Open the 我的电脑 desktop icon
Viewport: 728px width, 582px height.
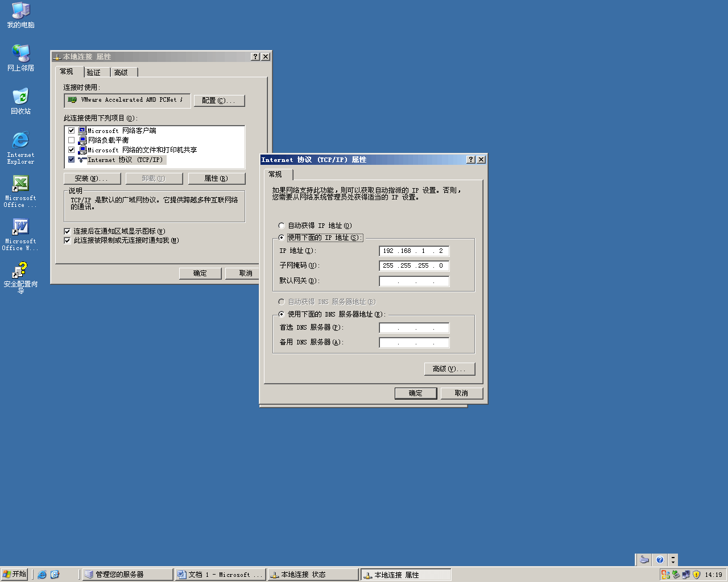[20, 15]
